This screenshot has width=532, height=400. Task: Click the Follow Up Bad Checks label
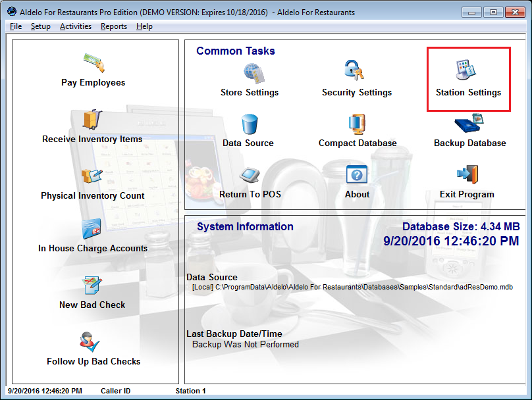[x=93, y=361]
